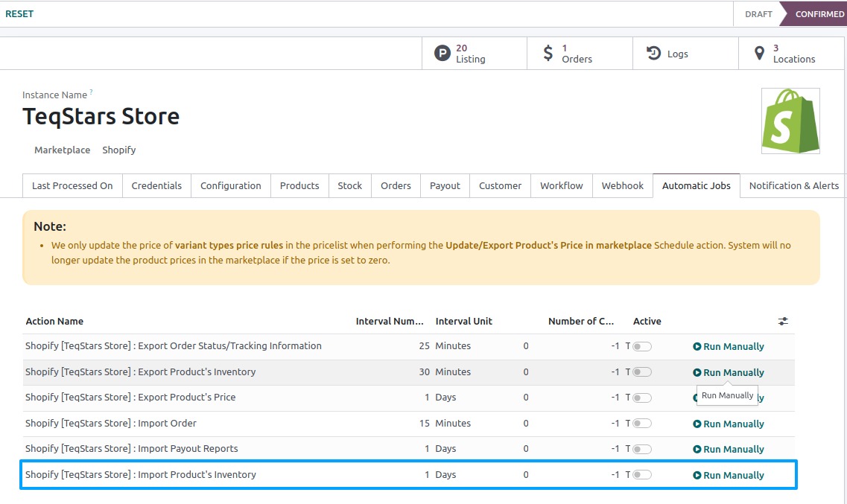Toggle Active for Export Product's Price
847x504 pixels.
tap(642, 398)
